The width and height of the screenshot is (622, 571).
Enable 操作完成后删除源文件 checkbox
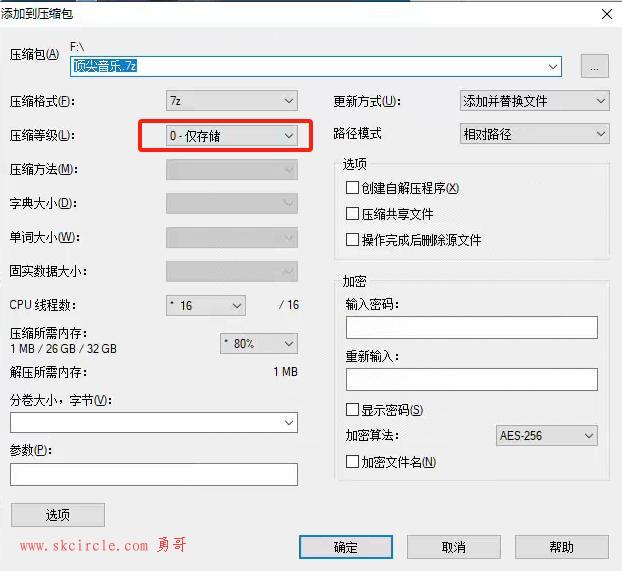[x=352, y=239]
